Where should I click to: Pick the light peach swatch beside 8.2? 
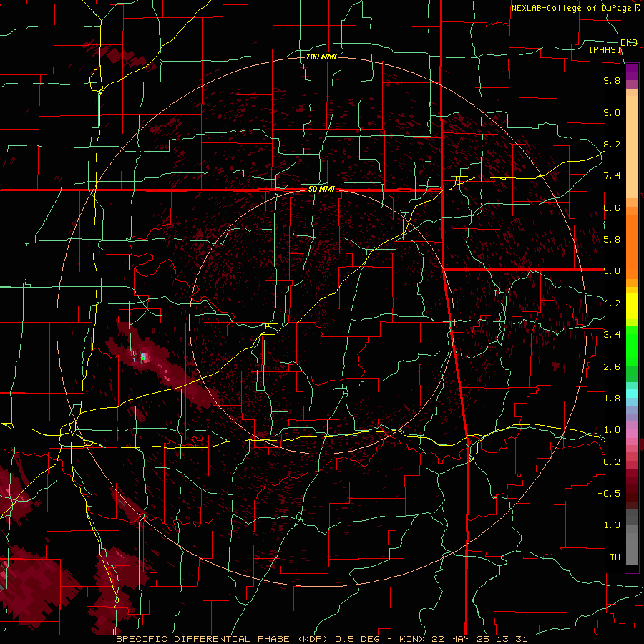click(632, 147)
